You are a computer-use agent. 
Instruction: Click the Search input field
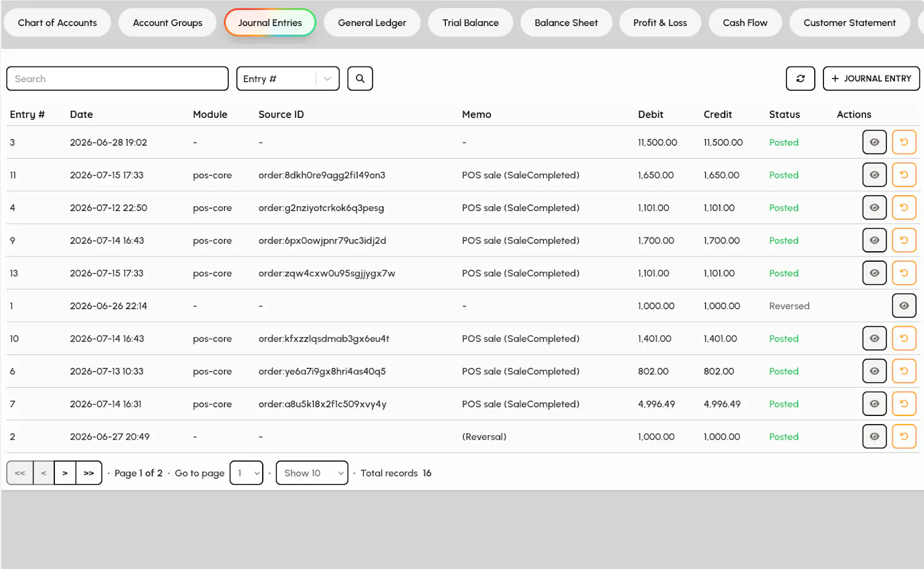(117, 79)
